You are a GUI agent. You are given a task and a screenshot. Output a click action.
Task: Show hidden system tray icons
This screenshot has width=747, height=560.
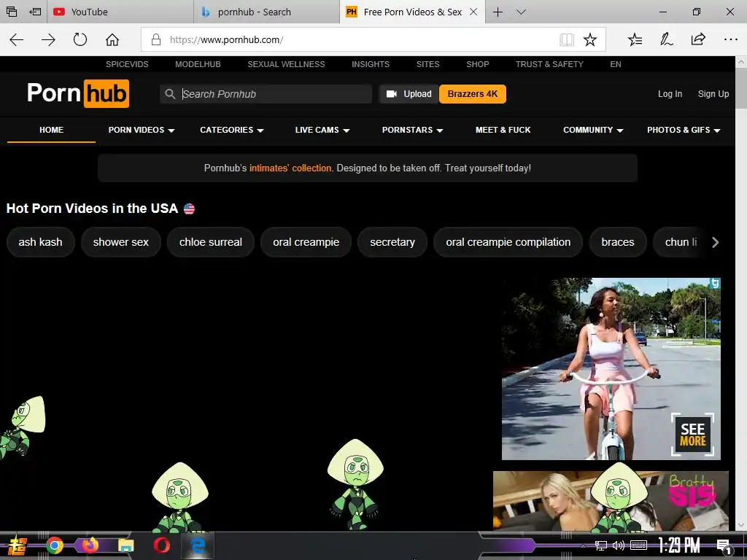coord(583,545)
